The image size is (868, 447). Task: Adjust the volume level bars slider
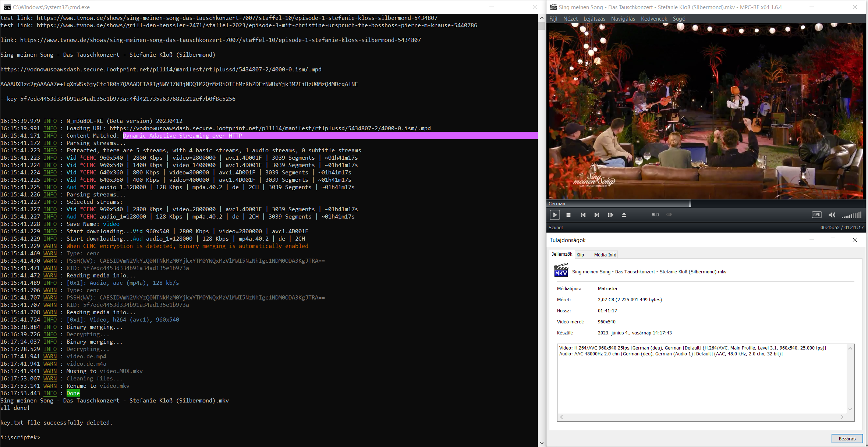point(851,215)
